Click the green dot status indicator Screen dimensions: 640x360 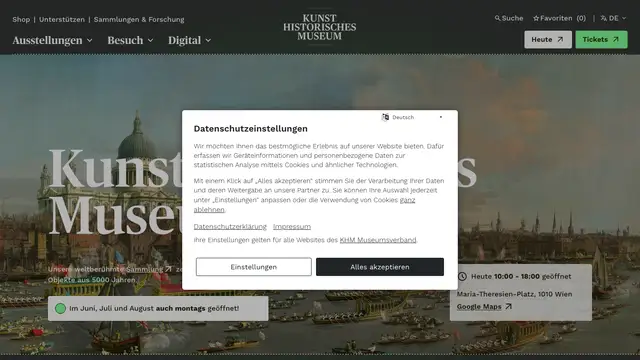(x=60, y=309)
